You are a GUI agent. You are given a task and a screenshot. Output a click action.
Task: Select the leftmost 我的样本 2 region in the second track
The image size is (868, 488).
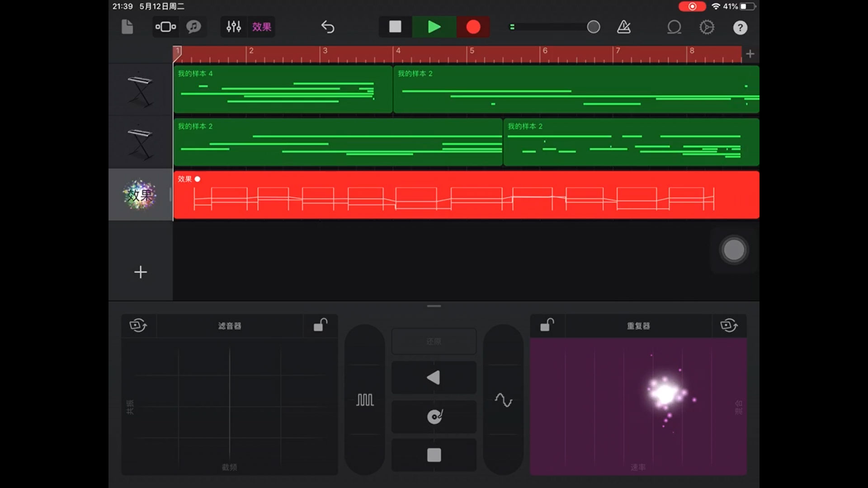(x=338, y=142)
